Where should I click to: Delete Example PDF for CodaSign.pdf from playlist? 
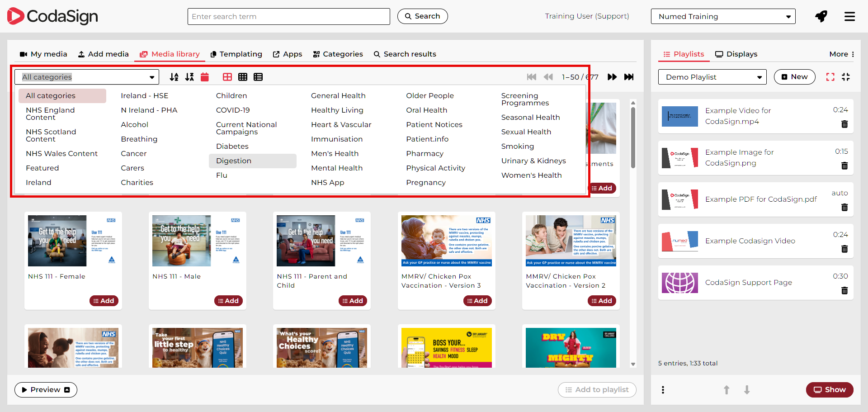(844, 208)
